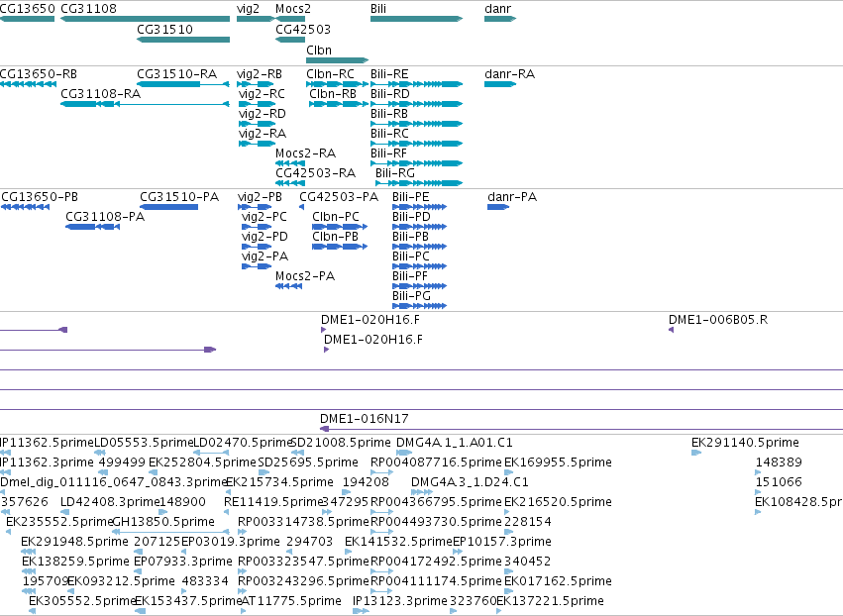Open the vig2-RA transcript label
The width and height of the screenshot is (843, 616).
(x=263, y=134)
